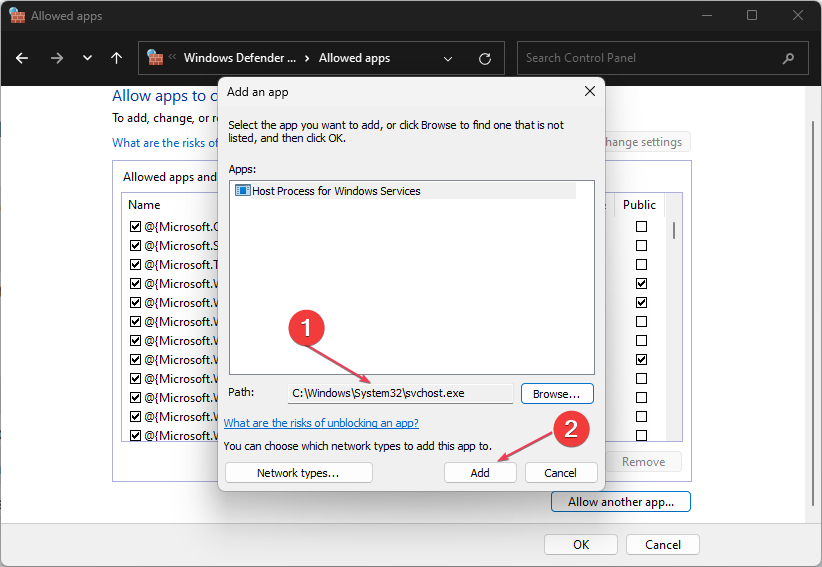Screen dimensions: 822x567
Task: Toggle the Public checkbox in third row
Action: click(x=641, y=264)
